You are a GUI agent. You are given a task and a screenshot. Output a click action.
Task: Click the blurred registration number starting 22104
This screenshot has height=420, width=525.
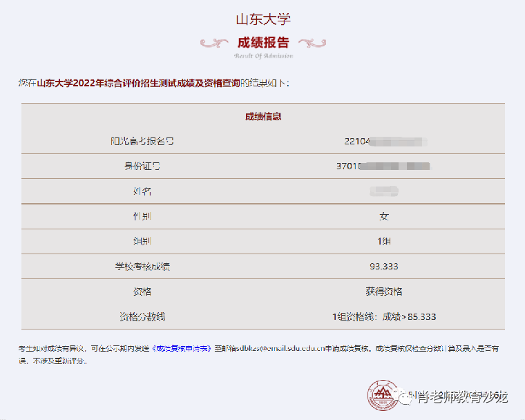(x=385, y=142)
